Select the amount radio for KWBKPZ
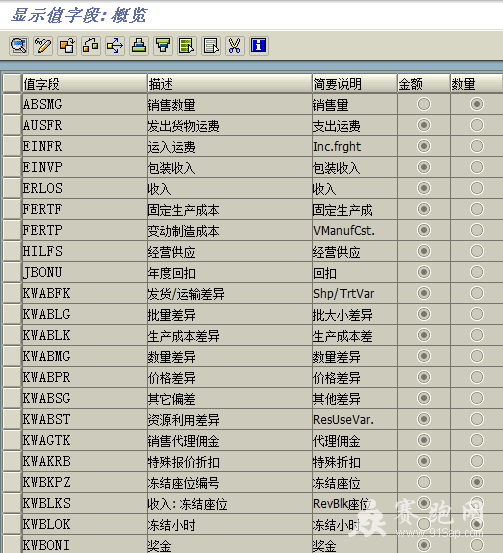Image resolution: width=503 pixels, height=553 pixels. click(424, 482)
